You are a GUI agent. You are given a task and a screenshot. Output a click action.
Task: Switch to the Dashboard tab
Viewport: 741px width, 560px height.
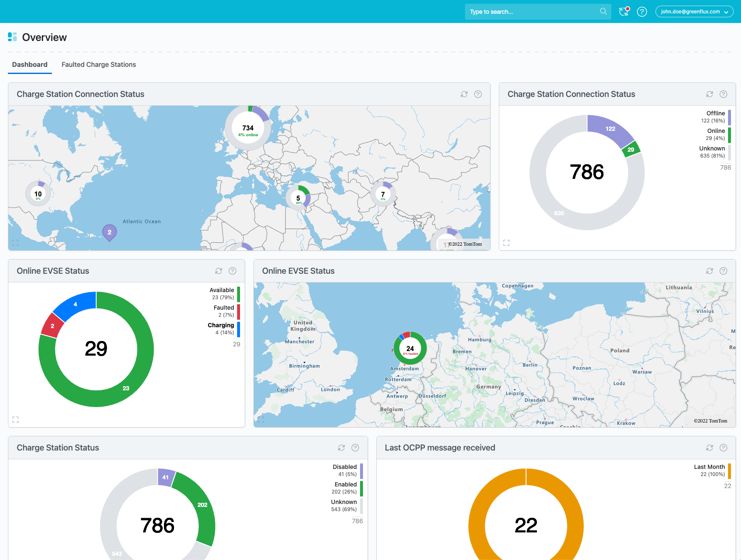(30, 64)
